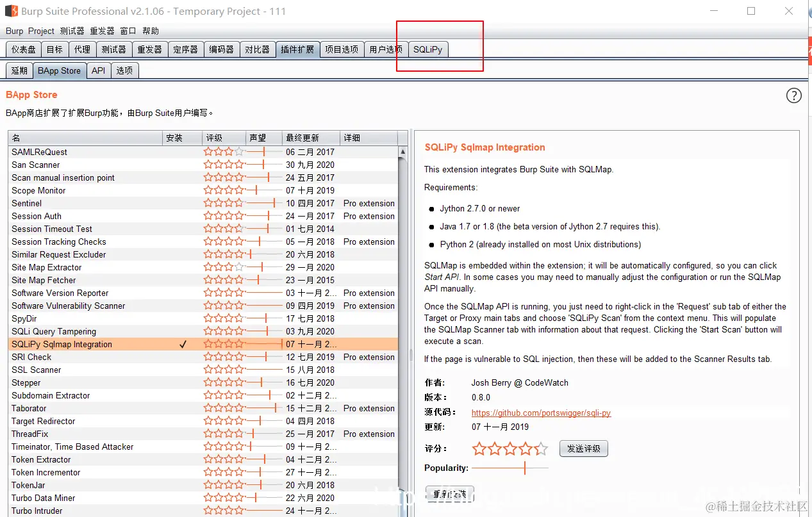Viewport: 812px width, 517px height.
Task: Open the 窗口 menu
Action: point(128,31)
